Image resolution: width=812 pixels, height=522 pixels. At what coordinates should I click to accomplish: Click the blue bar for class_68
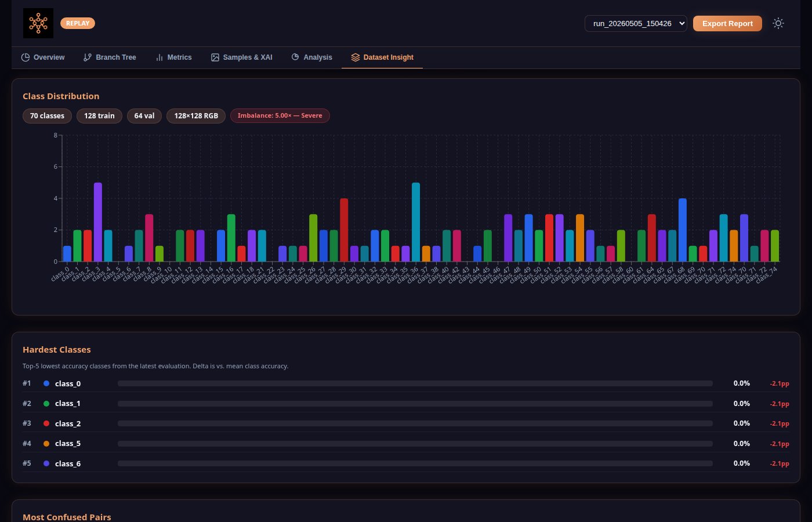point(683,230)
